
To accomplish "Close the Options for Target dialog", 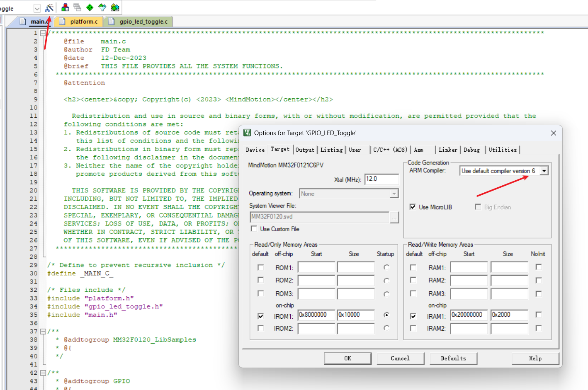I will point(553,133).
